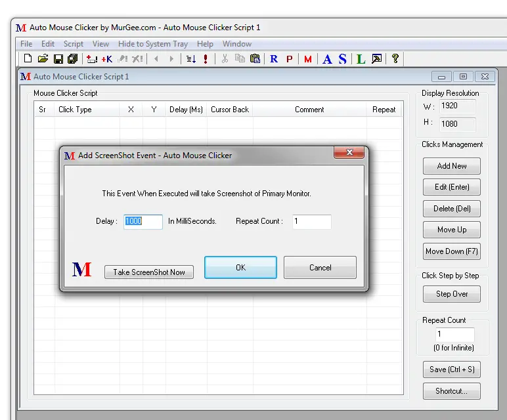Click the question mark help icon
The height and width of the screenshot is (420, 507).
(x=395, y=58)
